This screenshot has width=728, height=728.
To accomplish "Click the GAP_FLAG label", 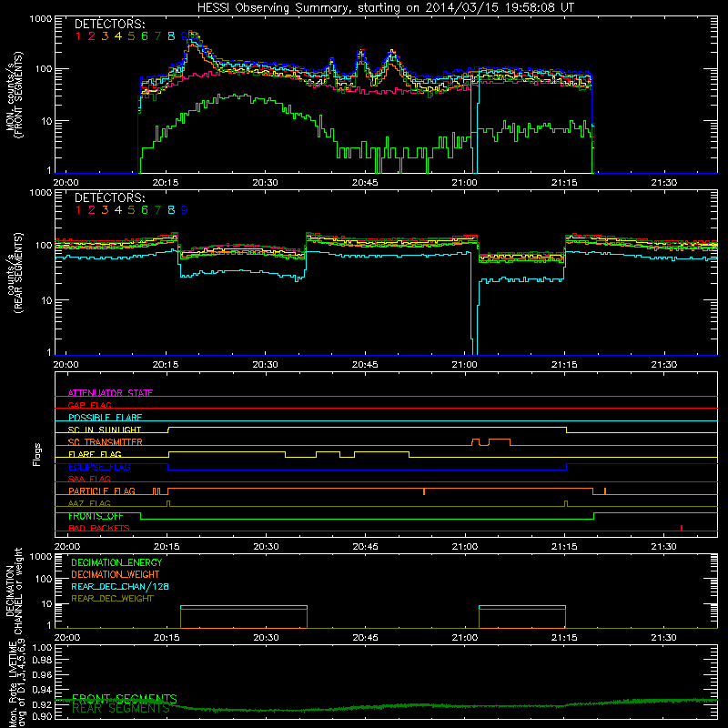I will point(89,405).
